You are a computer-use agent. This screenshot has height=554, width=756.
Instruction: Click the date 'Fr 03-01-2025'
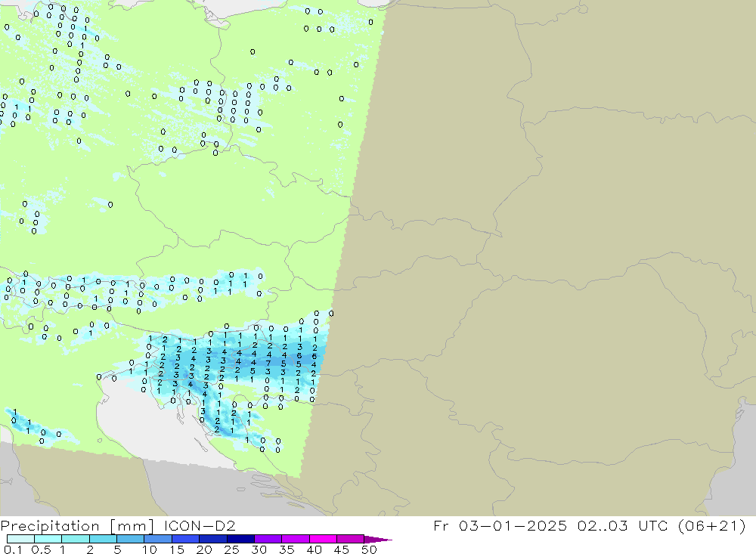[500, 525]
